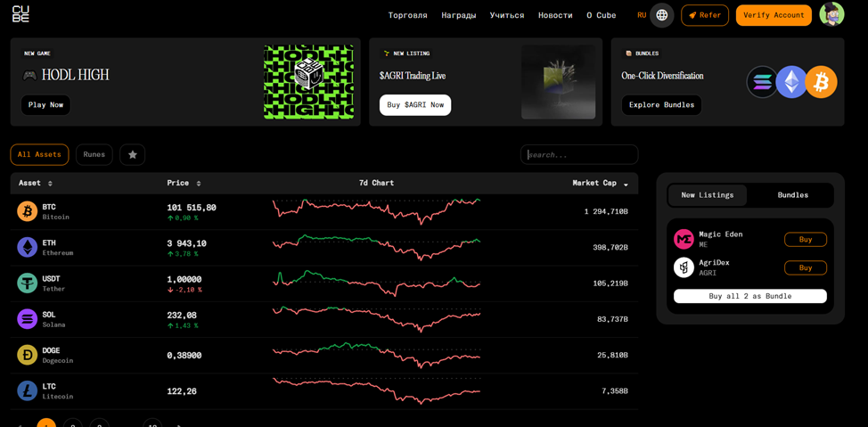868x427 pixels.
Task: Sort by Price column arrows
Action: coord(198,184)
